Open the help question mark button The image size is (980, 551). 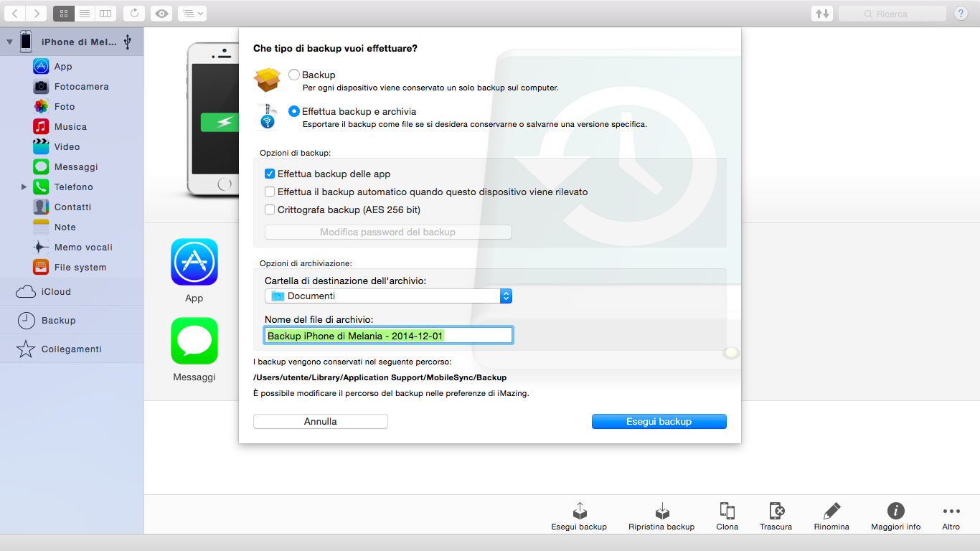(x=961, y=14)
